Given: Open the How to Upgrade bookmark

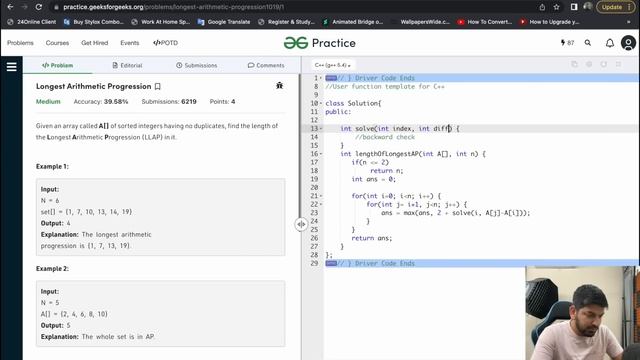Looking at the screenshot, I should tap(549, 22).
